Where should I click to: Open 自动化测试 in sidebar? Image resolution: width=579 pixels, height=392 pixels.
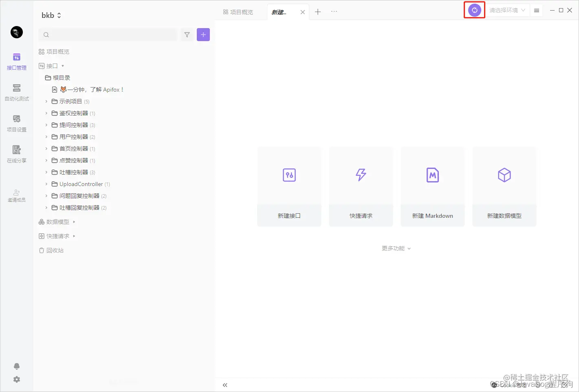17,93
